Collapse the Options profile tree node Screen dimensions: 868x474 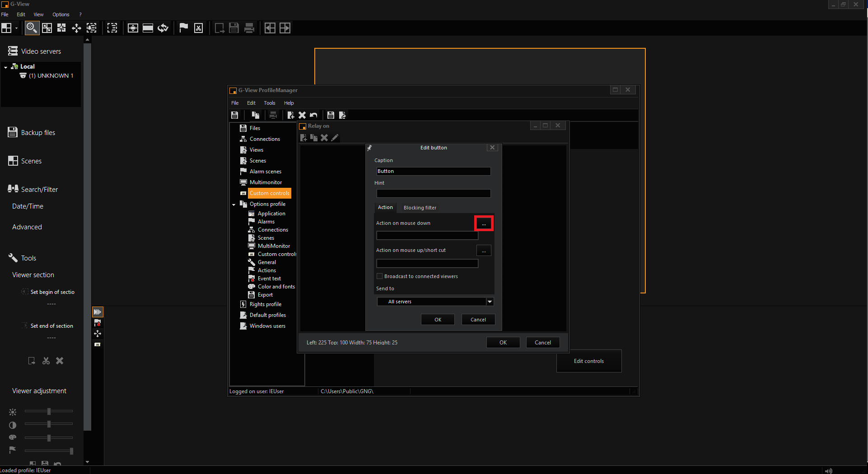234,204
